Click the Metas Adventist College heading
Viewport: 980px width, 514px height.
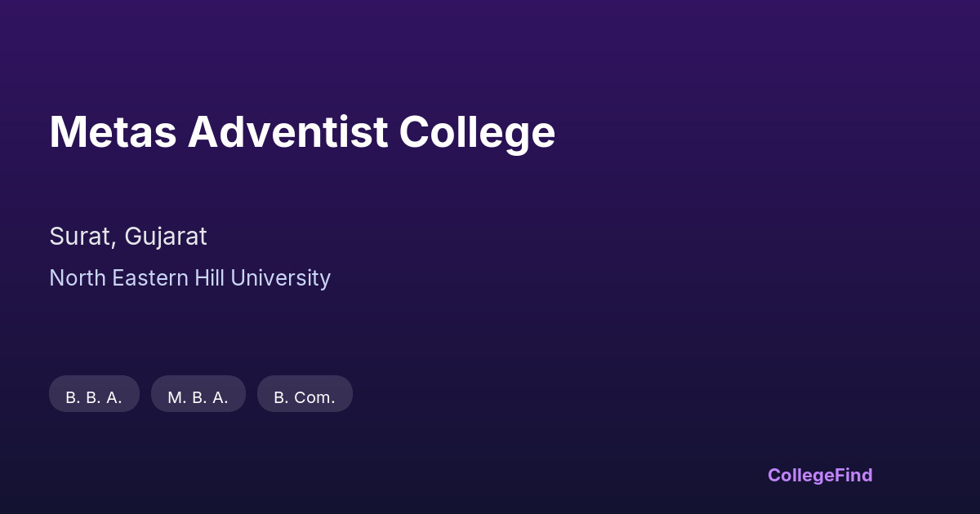[x=302, y=131]
